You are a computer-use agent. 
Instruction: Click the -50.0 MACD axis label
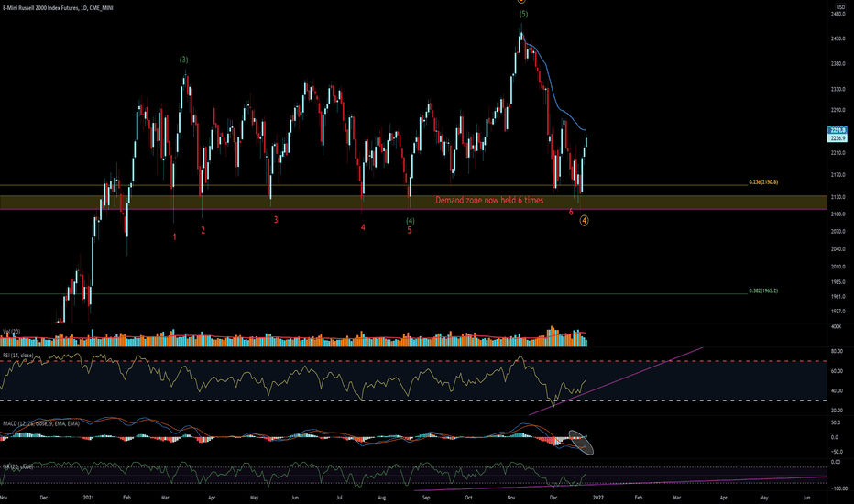pos(835,452)
